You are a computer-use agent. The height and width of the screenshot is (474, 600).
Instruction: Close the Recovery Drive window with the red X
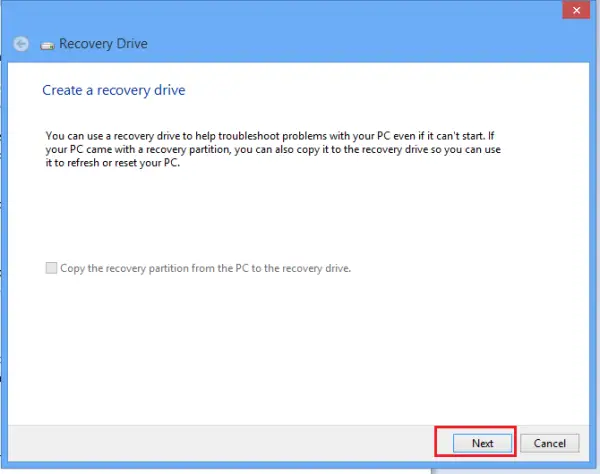(576, 10)
